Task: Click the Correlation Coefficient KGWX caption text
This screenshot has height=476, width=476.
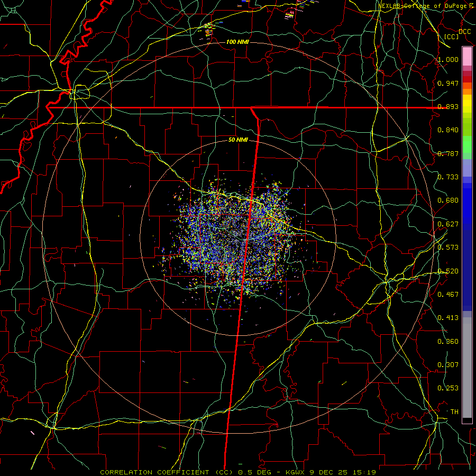Action: point(238,472)
